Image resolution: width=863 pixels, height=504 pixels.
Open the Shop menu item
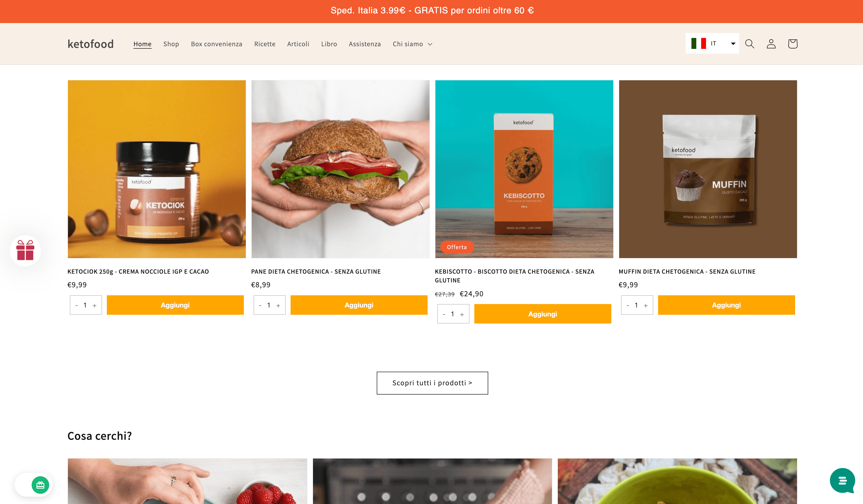[171, 44]
